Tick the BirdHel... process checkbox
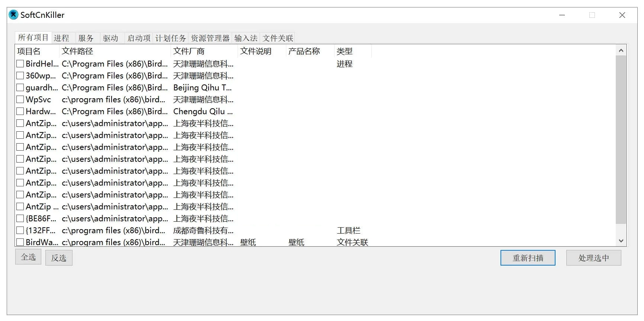644x321 pixels. [20, 64]
